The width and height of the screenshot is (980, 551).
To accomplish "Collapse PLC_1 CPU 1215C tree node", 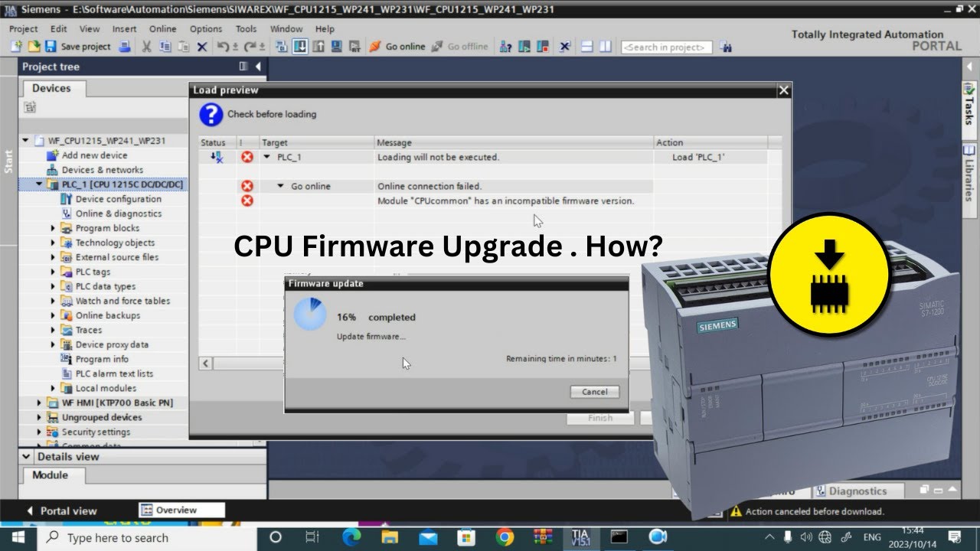I will pyautogui.click(x=40, y=184).
